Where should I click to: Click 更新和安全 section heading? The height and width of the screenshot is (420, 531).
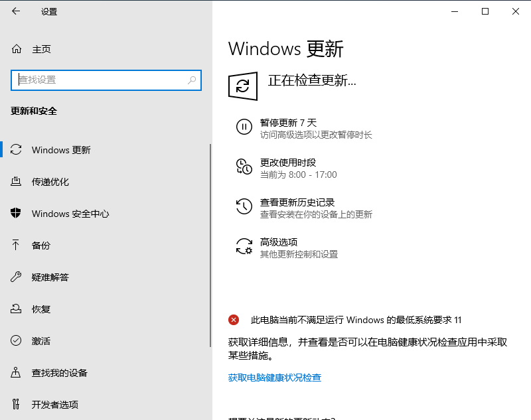tap(34, 111)
